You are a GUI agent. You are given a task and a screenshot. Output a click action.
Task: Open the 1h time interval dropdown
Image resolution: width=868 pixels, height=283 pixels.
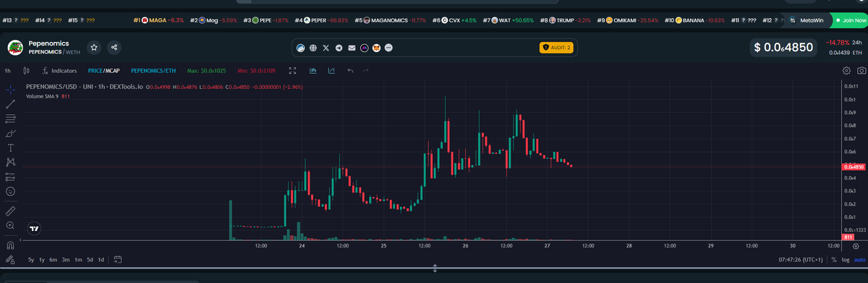click(x=7, y=70)
